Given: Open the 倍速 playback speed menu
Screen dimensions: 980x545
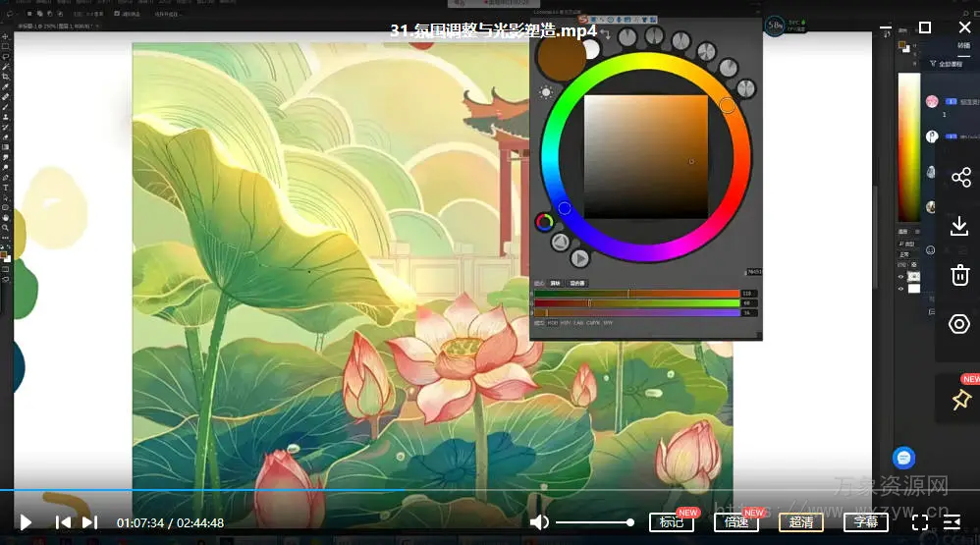Looking at the screenshot, I should 736,522.
